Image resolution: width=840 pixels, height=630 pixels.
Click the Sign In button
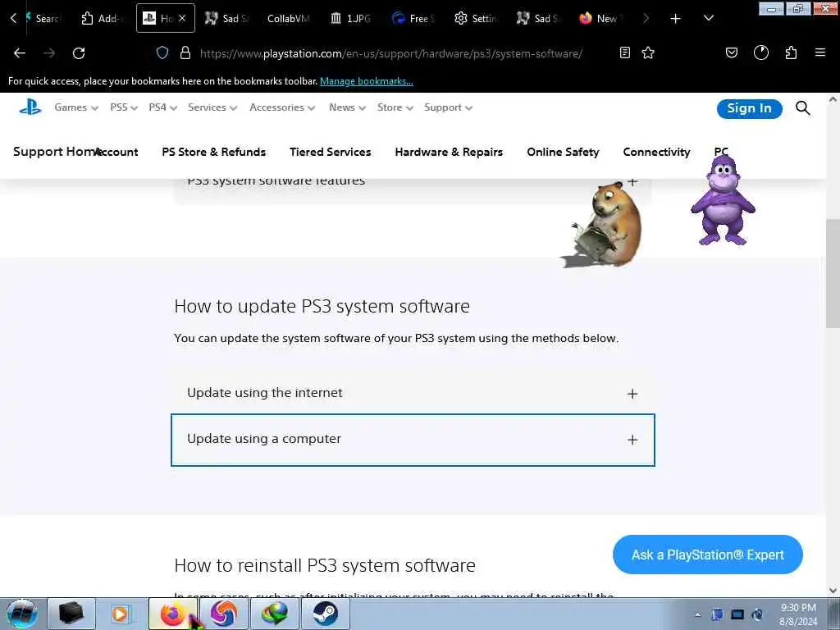click(749, 108)
